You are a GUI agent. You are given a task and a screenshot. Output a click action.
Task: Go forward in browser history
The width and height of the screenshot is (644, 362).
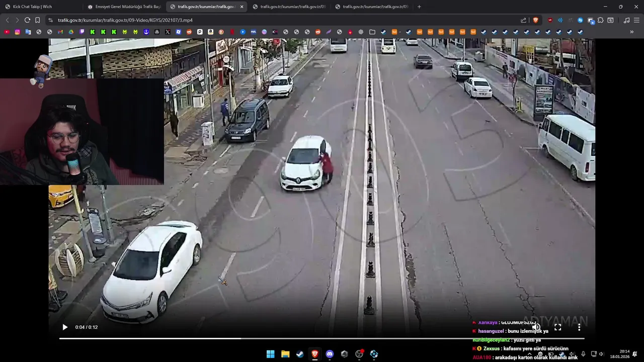[17, 20]
